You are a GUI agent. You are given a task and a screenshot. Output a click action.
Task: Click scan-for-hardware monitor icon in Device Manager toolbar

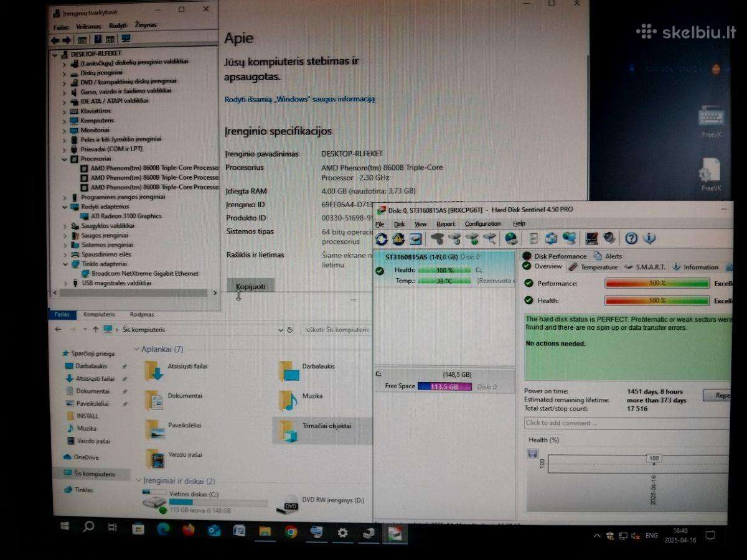point(126,39)
